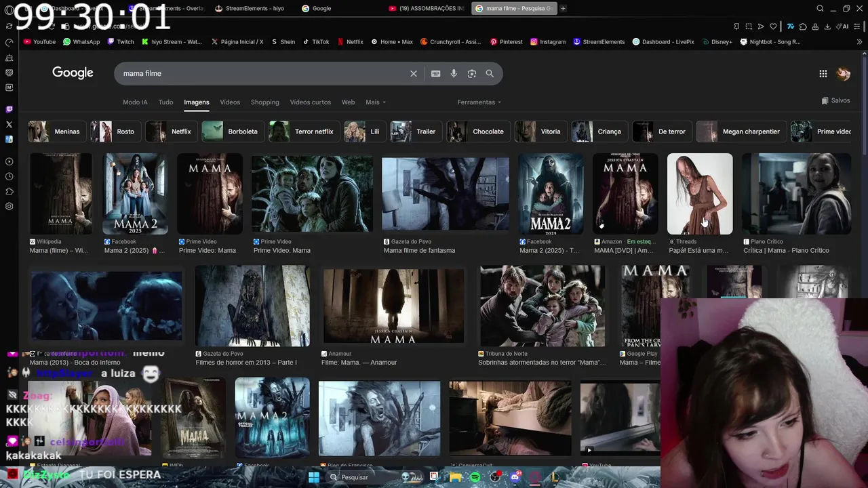Filter images by Criança chip

[x=599, y=131]
